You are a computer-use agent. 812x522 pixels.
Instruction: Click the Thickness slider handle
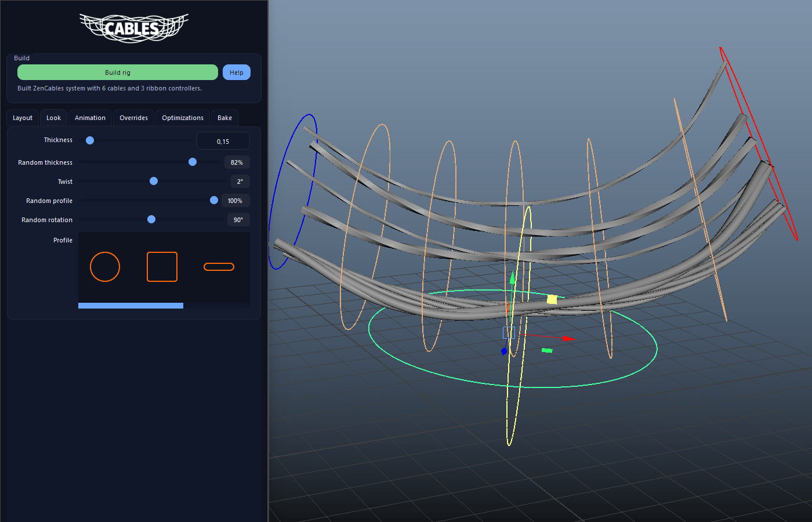point(90,140)
